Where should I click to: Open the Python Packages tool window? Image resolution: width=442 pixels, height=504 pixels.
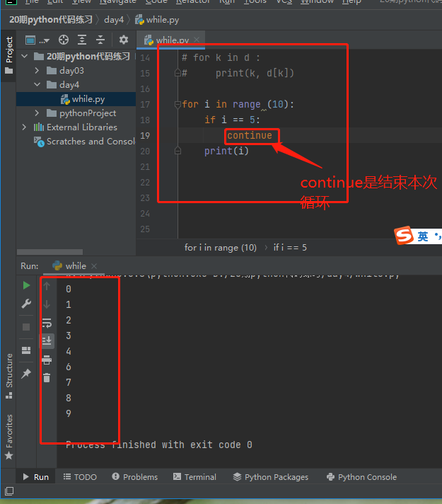pyautogui.click(x=270, y=477)
